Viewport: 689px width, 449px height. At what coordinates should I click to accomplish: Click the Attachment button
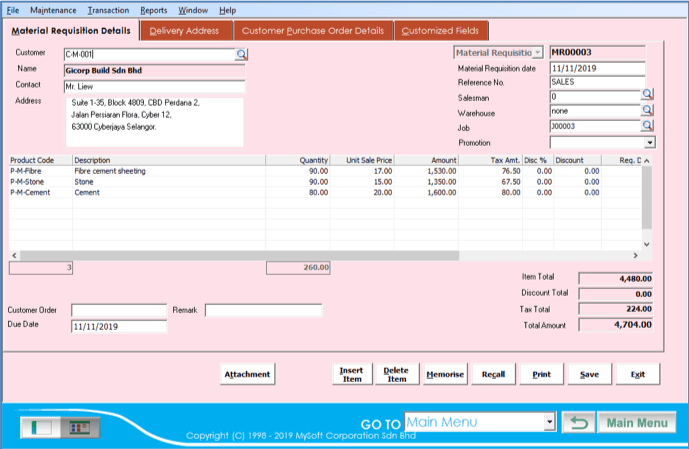coord(247,374)
